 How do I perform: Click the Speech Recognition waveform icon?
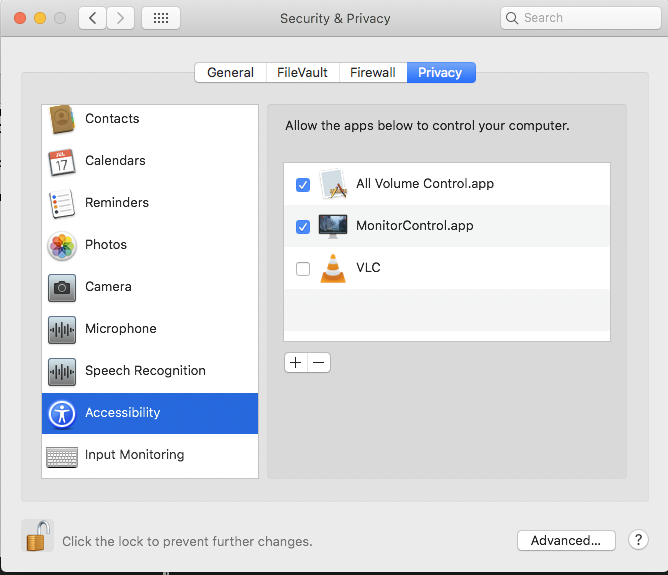[x=62, y=372]
